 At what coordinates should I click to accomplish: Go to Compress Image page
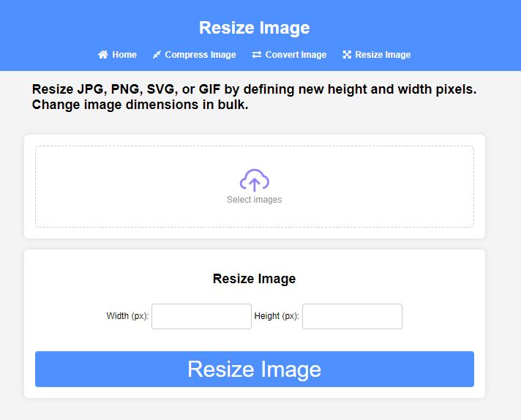[195, 54]
